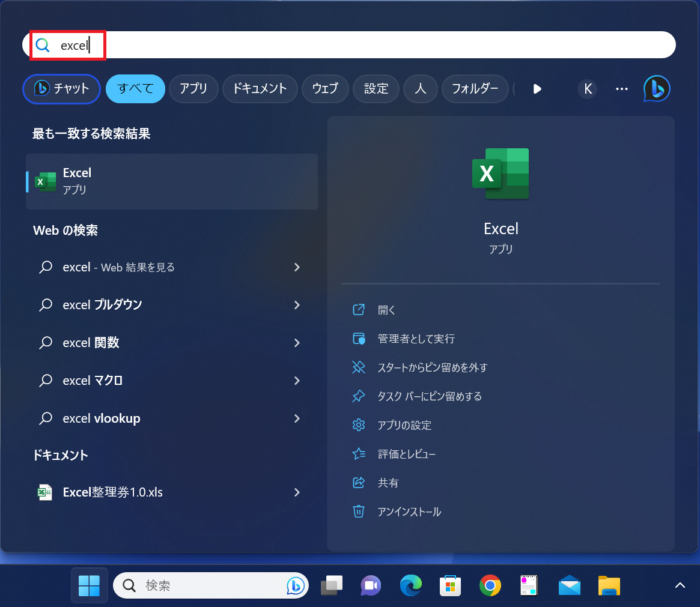Viewport: 700px width, 607px height.
Task: Launch Microsoft Edge from the taskbar
Action: [x=411, y=585]
